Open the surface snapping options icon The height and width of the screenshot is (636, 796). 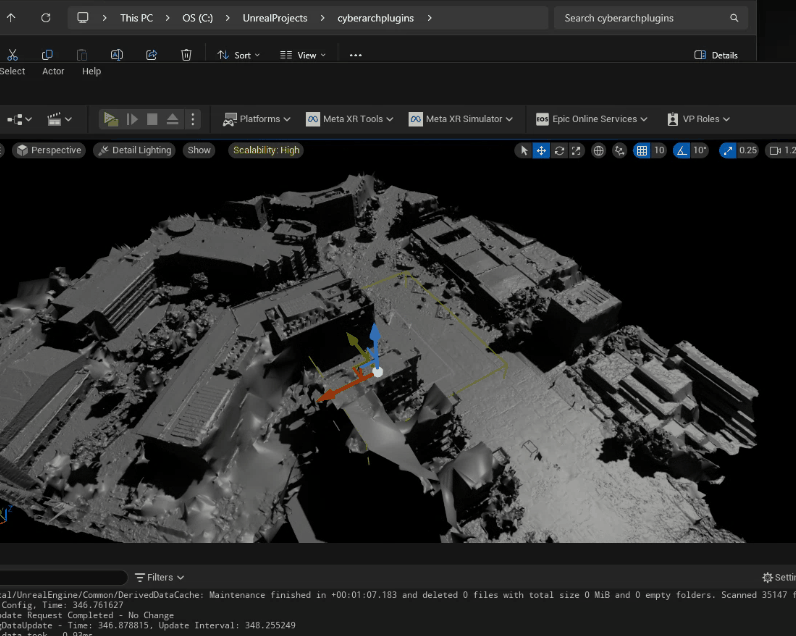pos(619,150)
